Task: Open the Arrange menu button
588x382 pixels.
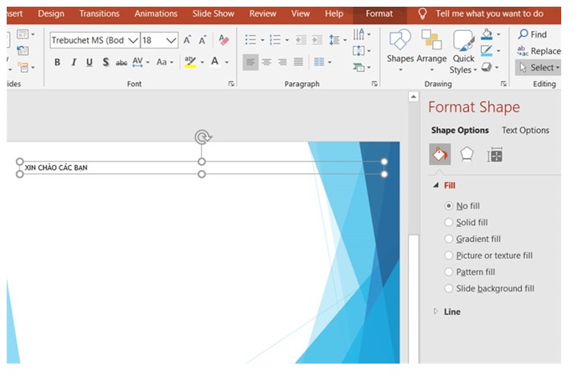Action: 431,49
